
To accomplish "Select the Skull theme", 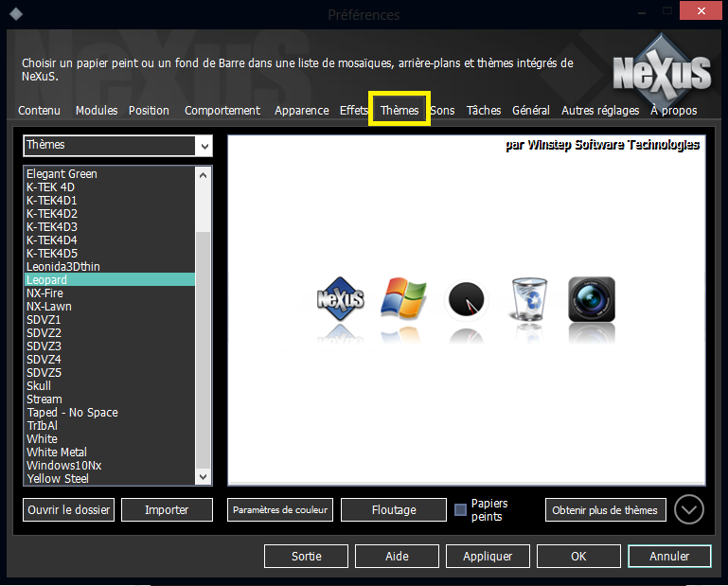I will tap(110, 386).
